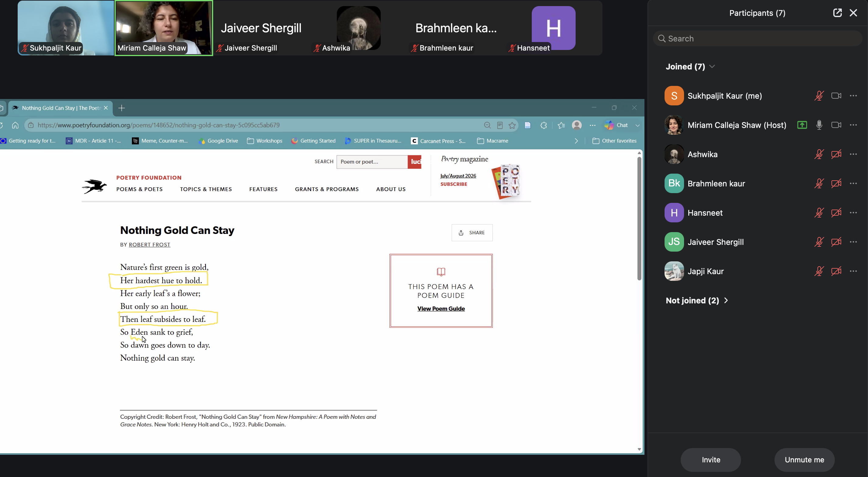Add this page to favorites star
This screenshot has height=477, width=868.
coord(512,125)
